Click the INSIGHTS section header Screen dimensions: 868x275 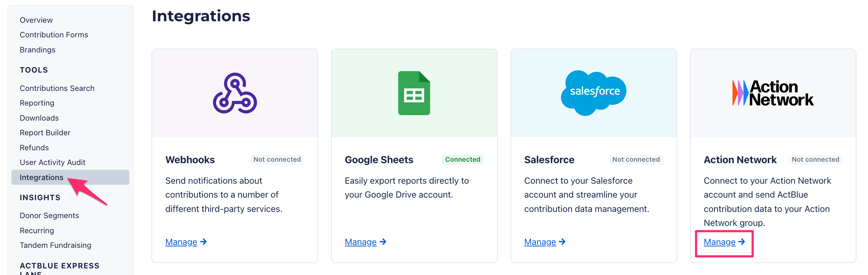coord(40,198)
